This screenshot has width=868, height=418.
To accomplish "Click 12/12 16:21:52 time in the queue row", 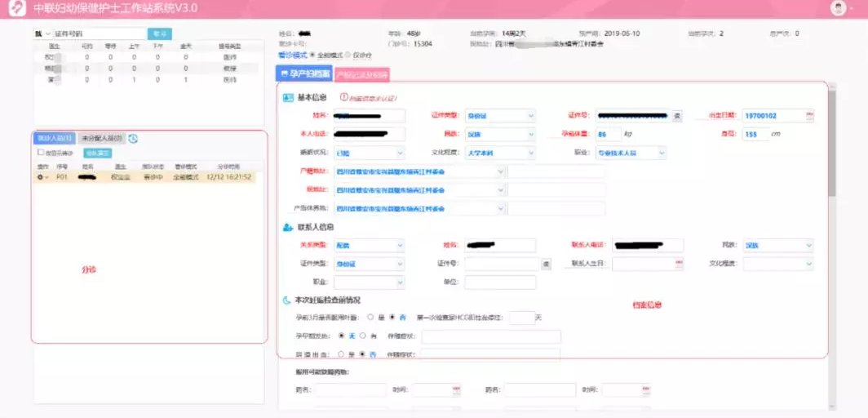I will click(x=228, y=177).
